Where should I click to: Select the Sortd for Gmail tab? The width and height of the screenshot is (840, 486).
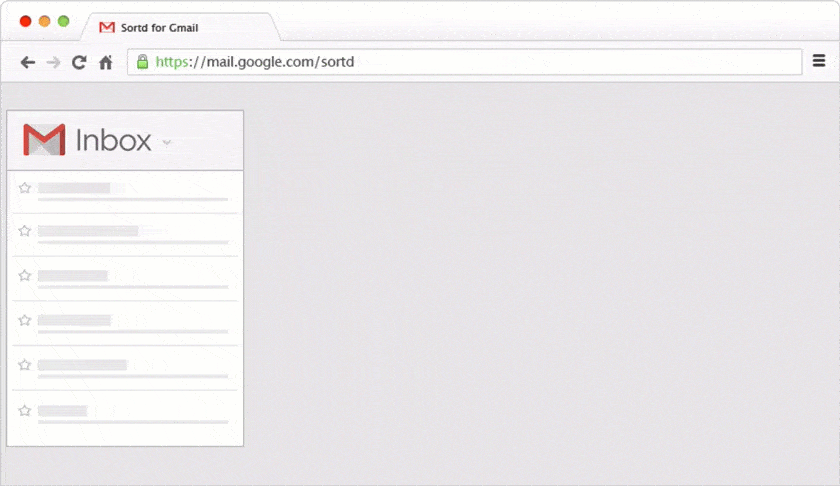click(x=180, y=27)
